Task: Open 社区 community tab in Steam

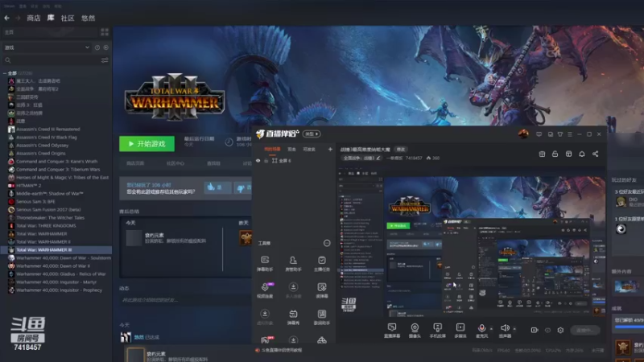Action: point(68,18)
